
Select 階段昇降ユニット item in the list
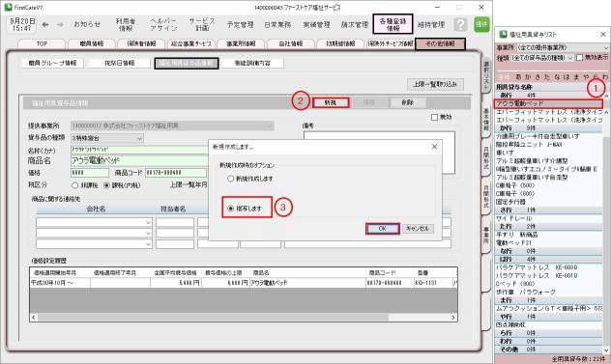[x=549, y=145]
